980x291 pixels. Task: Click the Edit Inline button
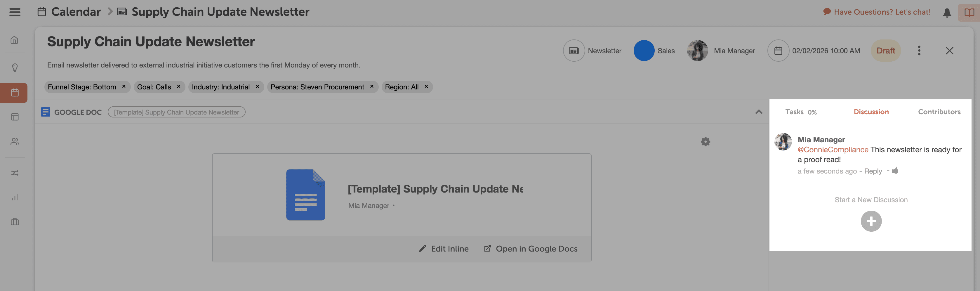tap(444, 249)
